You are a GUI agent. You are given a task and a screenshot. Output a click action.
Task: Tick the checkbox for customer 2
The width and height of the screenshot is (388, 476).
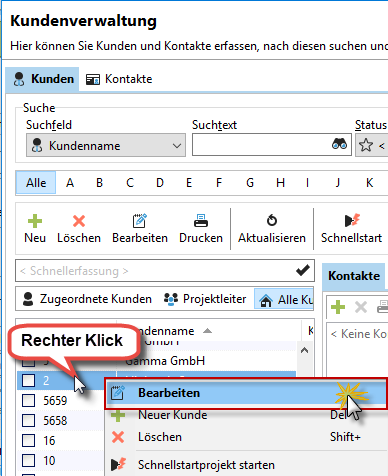[x=28, y=380]
